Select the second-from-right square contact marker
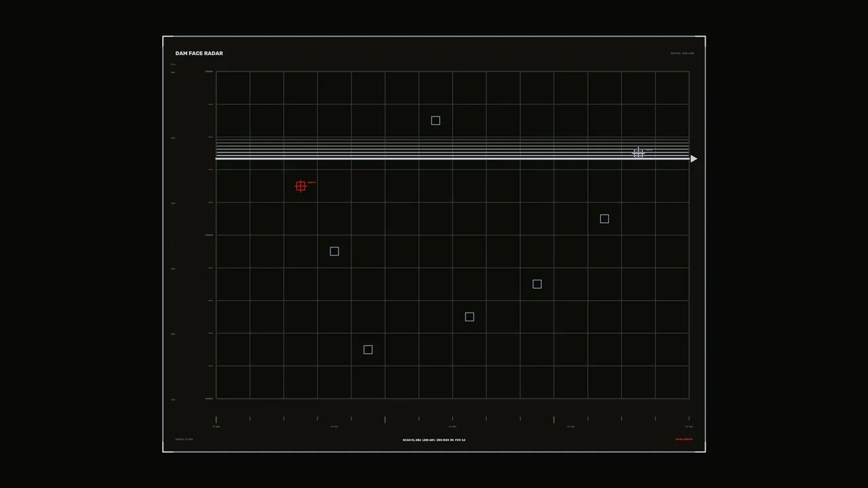The width and height of the screenshot is (868, 488). tap(537, 284)
